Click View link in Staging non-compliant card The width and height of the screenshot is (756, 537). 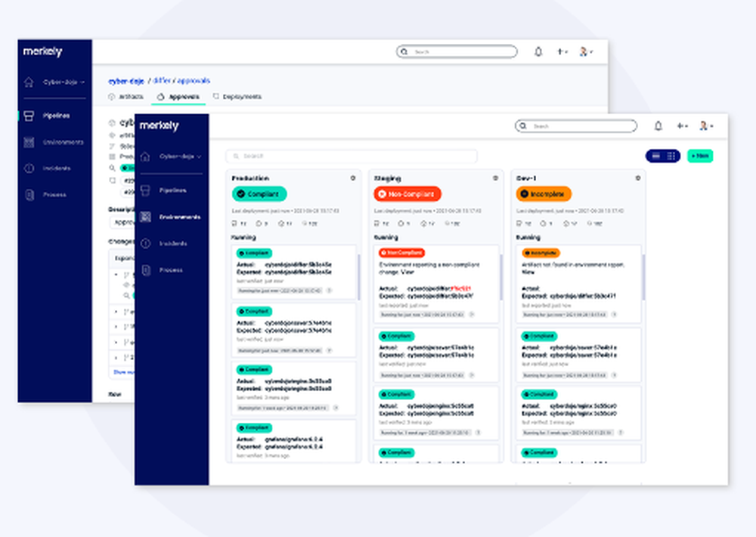coord(407,272)
